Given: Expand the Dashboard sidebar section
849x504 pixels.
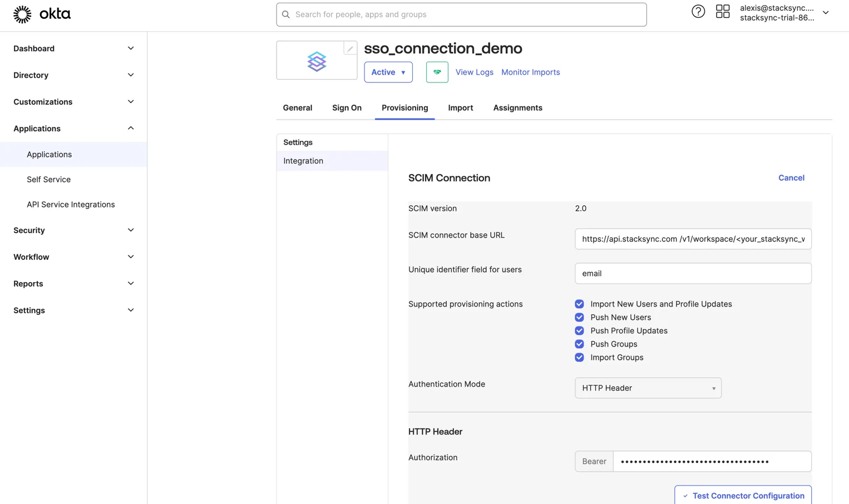Looking at the screenshot, I should pyautogui.click(x=73, y=48).
